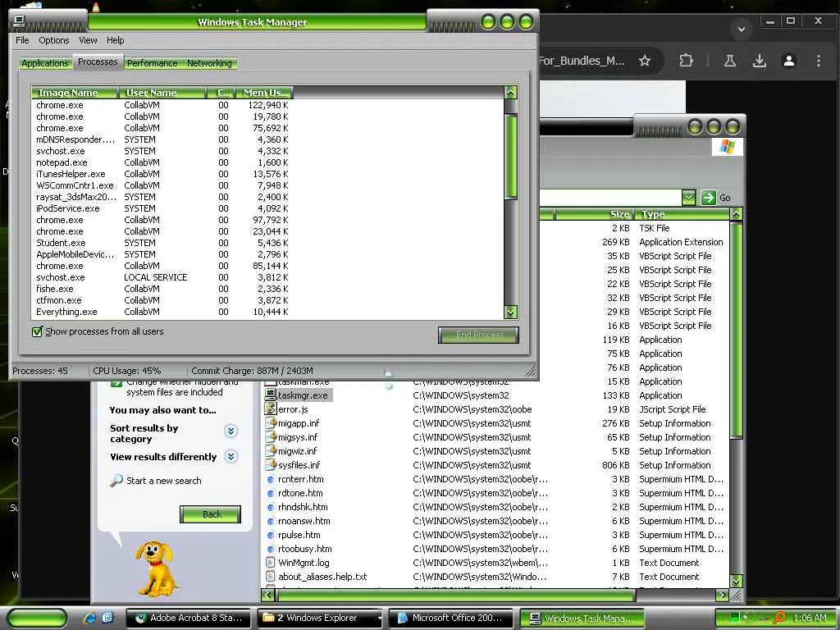Viewport: 840px width, 630px height.
Task: Click the bookmark star in Chrome
Action: coord(645,61)
